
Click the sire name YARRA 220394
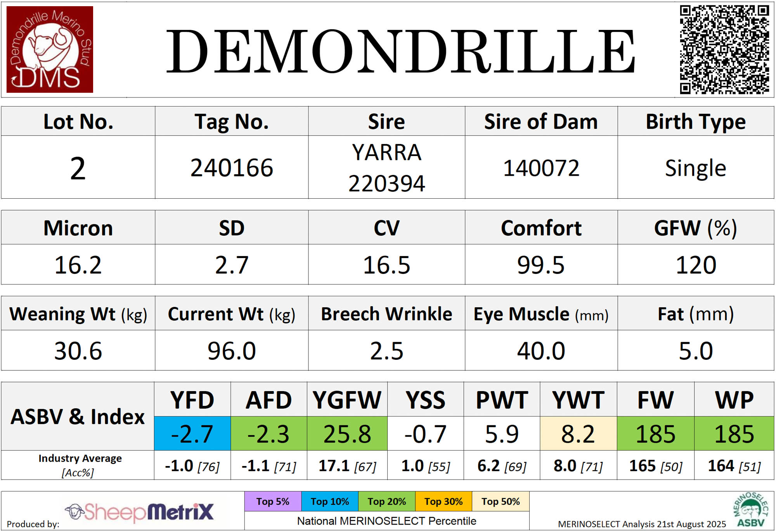pos(386,168)
